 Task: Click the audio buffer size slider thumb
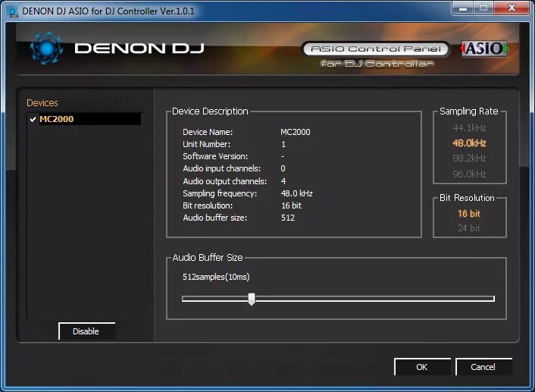[x=252, y=299]
